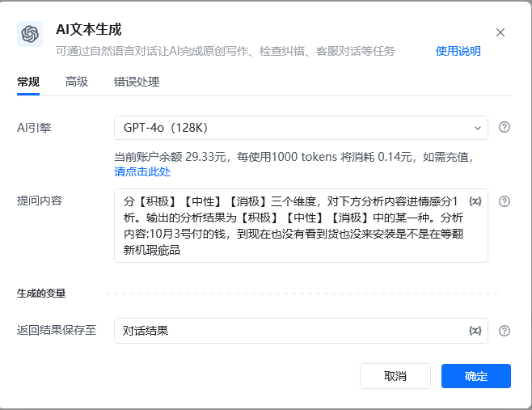Viewport: 532px width, 410px height.
Task: Close the AI文本生成 dialog
Action: 500,32
